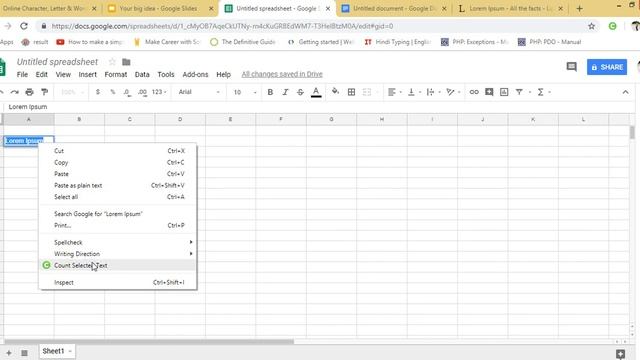Image resolution: width=640 pixels, height=360 pixels.
Task: Click the Insert comment icon
Action: pyautogui.click(x=489, y=92)
